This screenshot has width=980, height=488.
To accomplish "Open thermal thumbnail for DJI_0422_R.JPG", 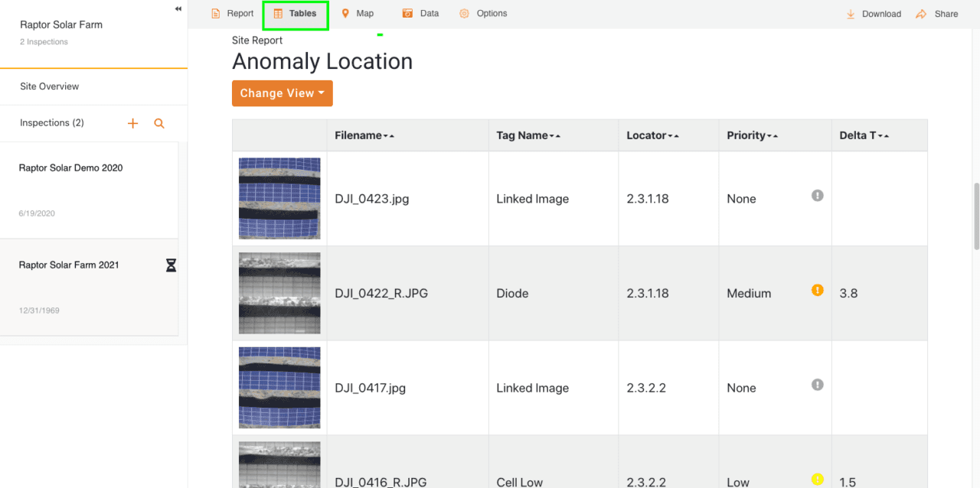I will [x=279, y=293].
